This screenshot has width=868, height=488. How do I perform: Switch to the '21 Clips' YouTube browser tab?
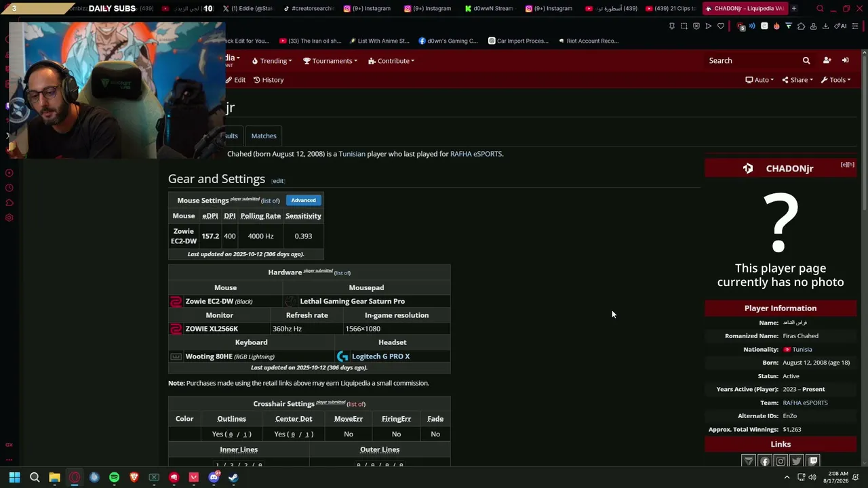[670, 9]
